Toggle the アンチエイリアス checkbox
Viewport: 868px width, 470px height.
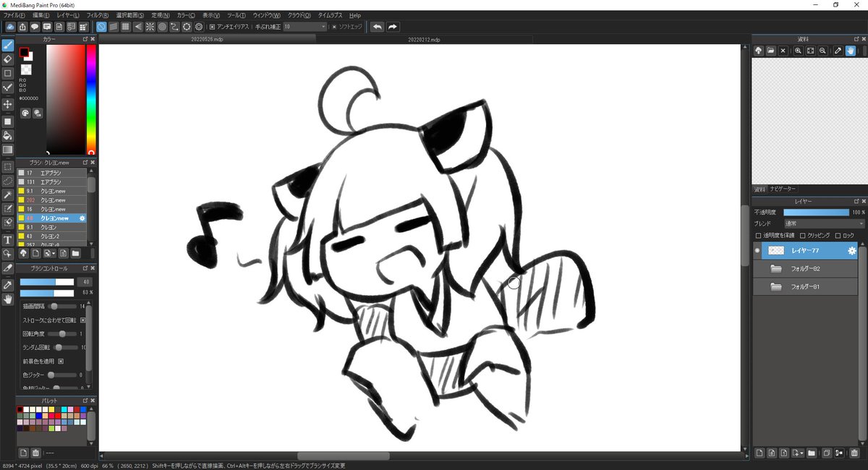[x=212, y=27]
